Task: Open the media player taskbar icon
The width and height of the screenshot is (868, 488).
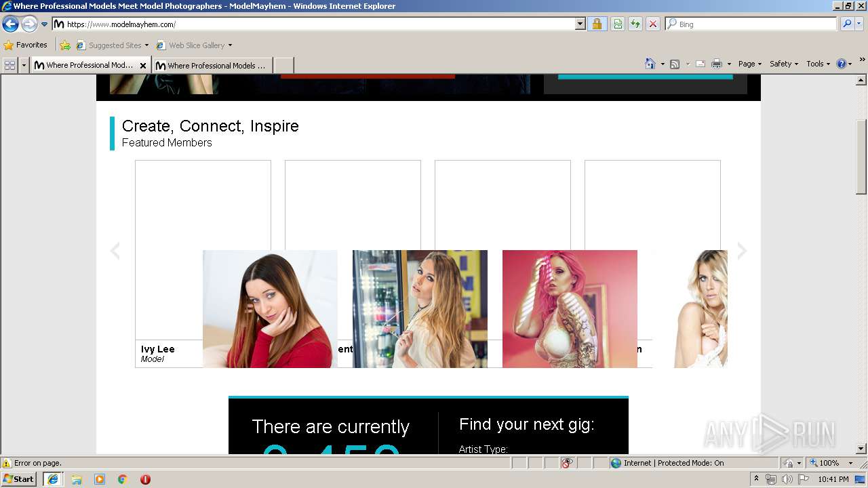Action: coord(100,479)
